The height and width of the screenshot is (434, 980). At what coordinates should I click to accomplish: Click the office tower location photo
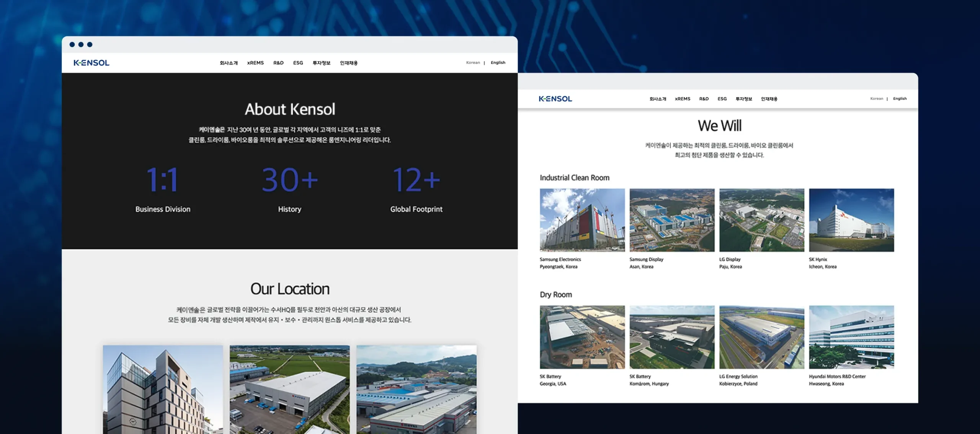[x=163, y=389]
